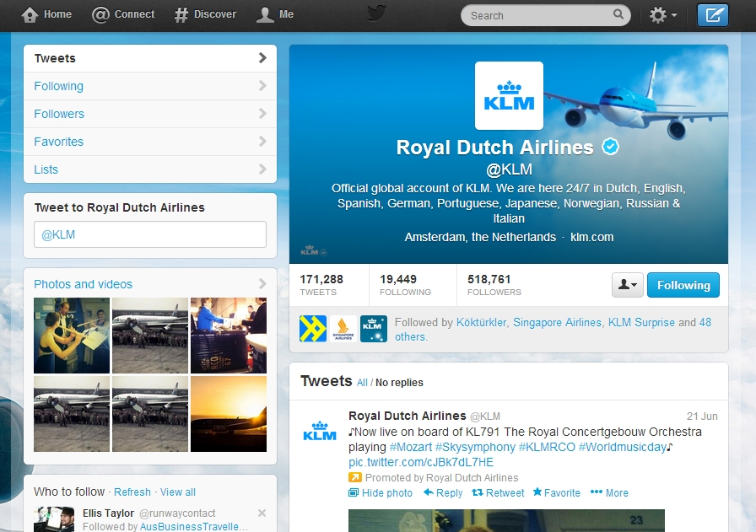Click the 19,449 Following count
Screen dimensions: 756x532
(406, 285)
